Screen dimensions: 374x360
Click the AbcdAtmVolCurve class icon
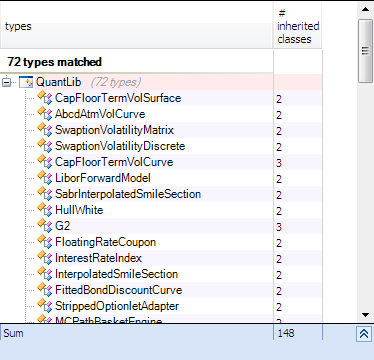click(x=45, y=114)
